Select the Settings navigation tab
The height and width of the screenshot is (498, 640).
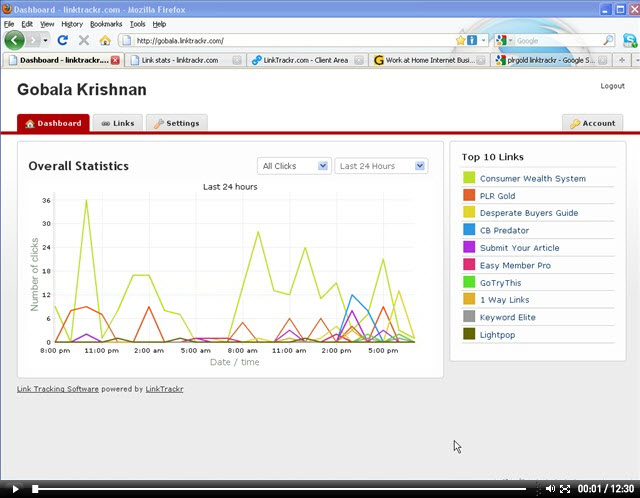coord(177,123)
